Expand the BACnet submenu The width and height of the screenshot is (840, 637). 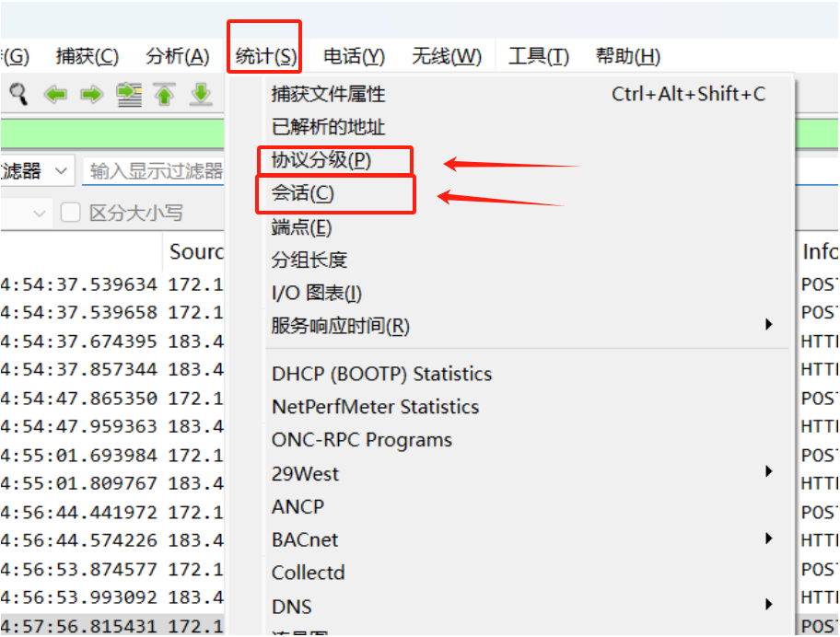pos(769,538)
